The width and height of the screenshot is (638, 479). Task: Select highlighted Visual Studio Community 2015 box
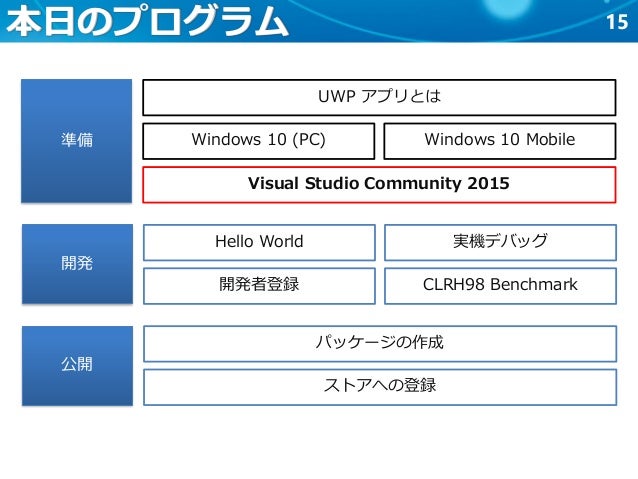click(379, 184)
